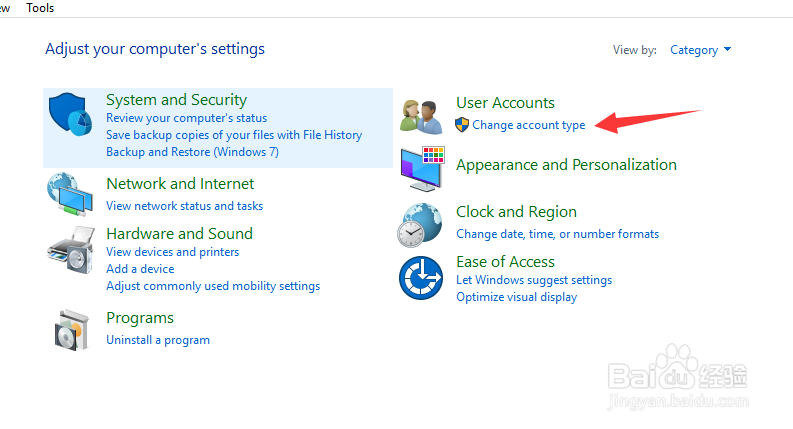Open Review your computer's status
This screenshot has width=793, height=429.
(x=186, y=118)
